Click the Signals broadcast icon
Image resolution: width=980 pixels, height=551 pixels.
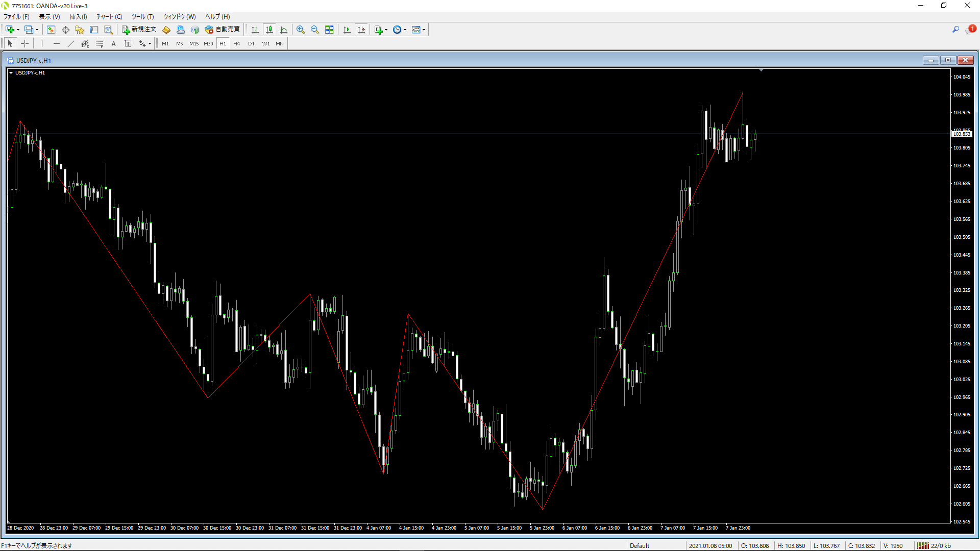[x=195, y=30]
